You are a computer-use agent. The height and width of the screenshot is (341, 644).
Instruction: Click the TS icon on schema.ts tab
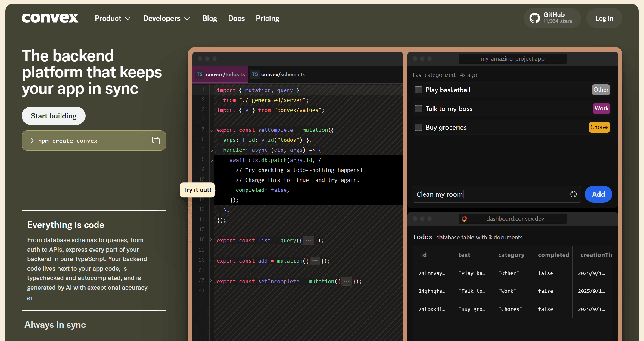(x=255, y=74)
